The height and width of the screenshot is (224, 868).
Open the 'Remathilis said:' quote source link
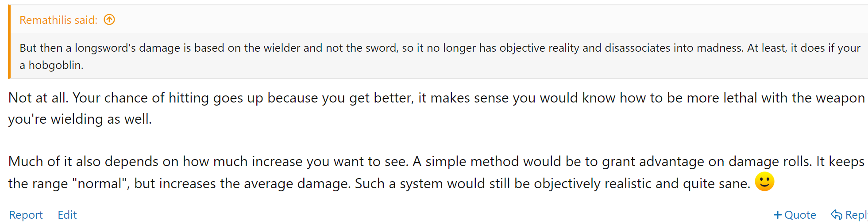pyautogui.click(x=58, y=20)
